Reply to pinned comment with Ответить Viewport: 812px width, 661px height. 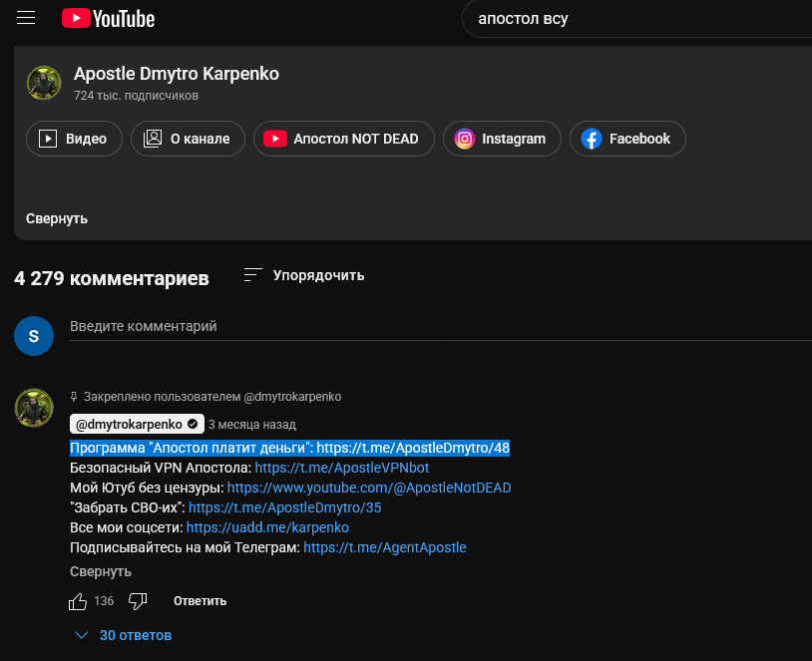200,601
